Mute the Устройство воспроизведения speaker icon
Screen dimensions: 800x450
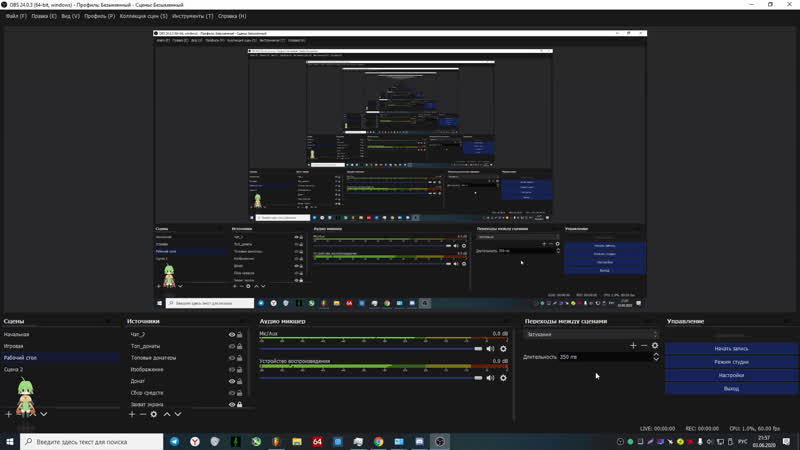coord(490,378)
